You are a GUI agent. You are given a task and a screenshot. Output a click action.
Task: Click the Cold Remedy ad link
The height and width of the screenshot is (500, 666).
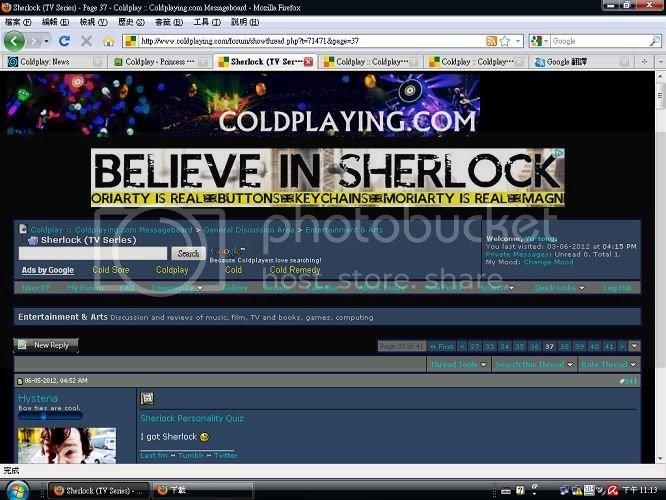[295, 270]
